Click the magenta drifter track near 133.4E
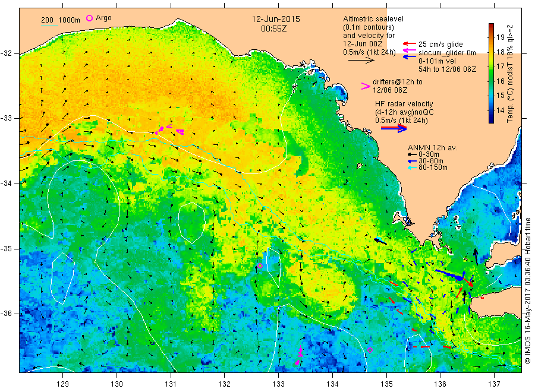The height and width of the screenshot is (392, 535). [299, 356]
